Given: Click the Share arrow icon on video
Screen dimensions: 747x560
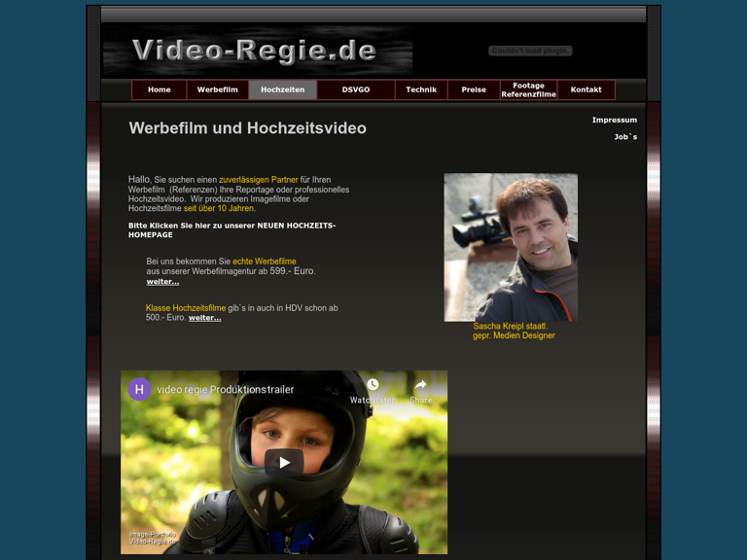Looking at the screenshot, I should point(421,385).
